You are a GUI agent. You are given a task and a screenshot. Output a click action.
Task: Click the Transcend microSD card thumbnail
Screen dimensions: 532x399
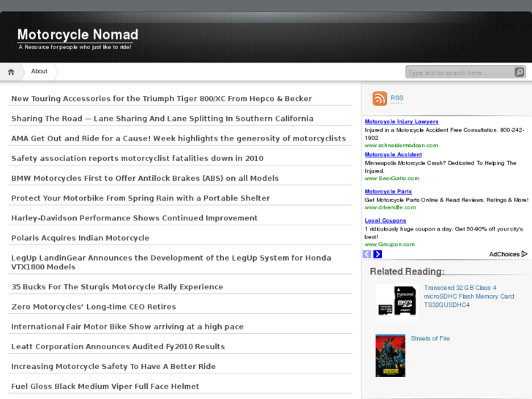(x=397, y=302)
